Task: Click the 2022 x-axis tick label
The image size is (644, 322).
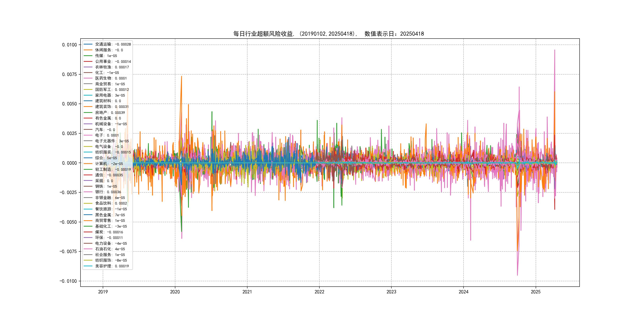Action: pos(319,292)
